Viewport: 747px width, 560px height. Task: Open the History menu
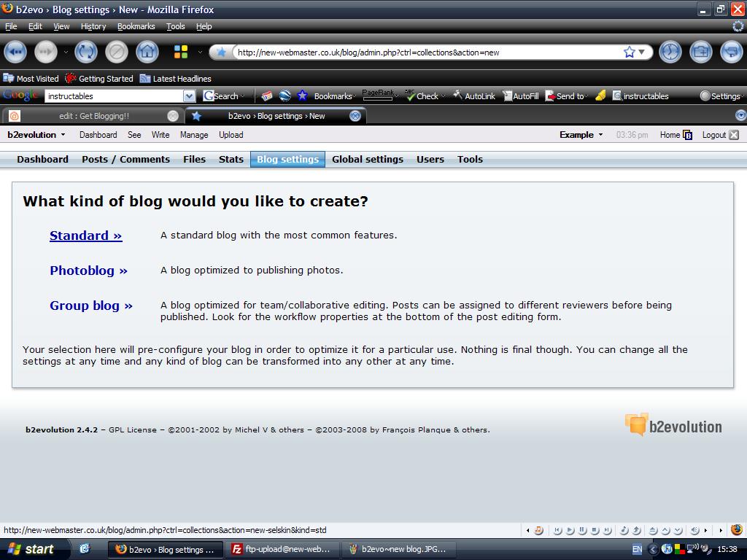click(x=93, y=26)
